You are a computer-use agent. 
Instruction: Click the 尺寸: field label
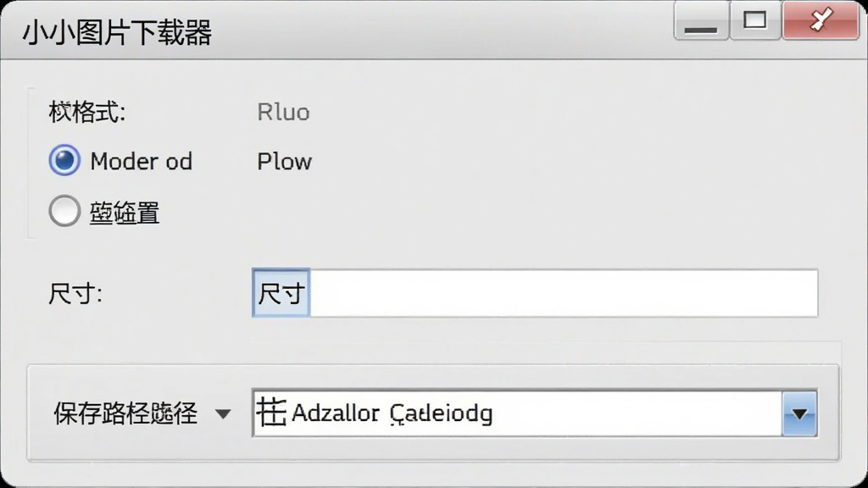(x=75, y=294)
